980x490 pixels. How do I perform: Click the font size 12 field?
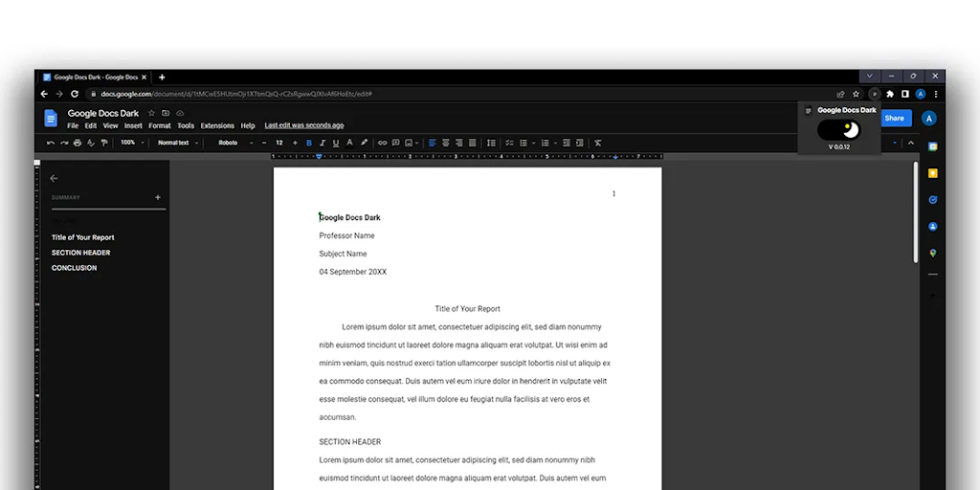[x=279, y=143]
